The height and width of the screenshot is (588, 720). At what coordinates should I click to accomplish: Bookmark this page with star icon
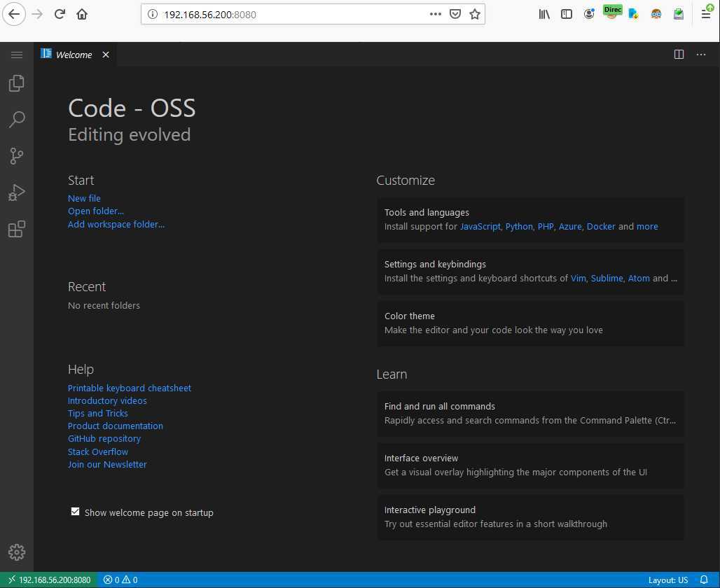click(475, 14)
